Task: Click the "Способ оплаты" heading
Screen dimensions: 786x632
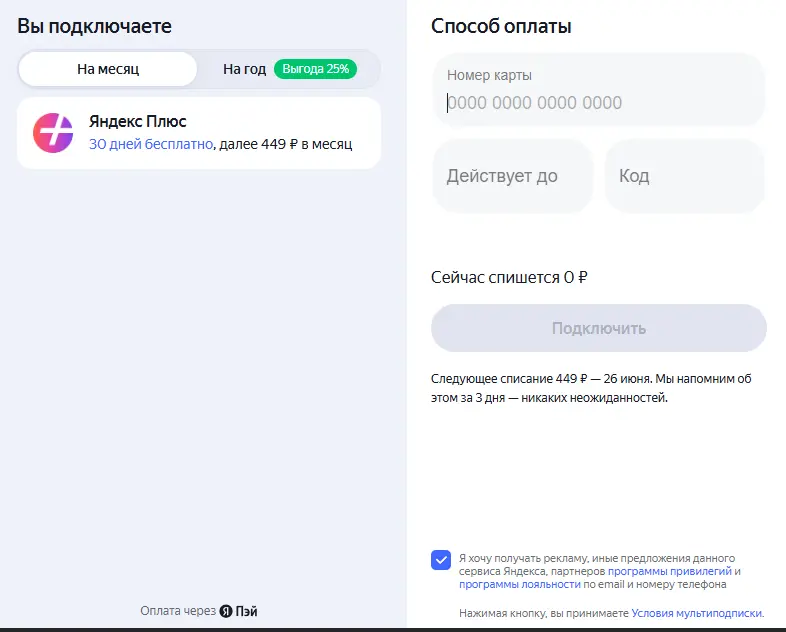Action: point(501,26)
